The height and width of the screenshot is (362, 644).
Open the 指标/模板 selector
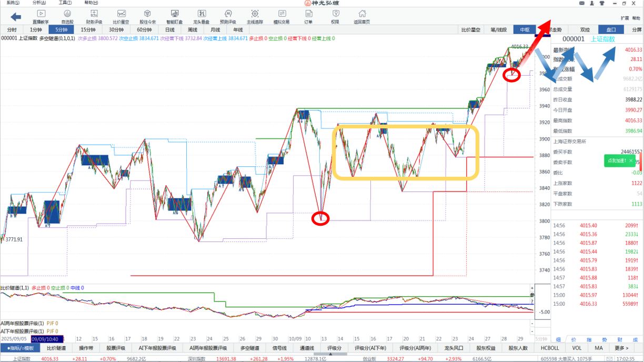pos(21,348)
